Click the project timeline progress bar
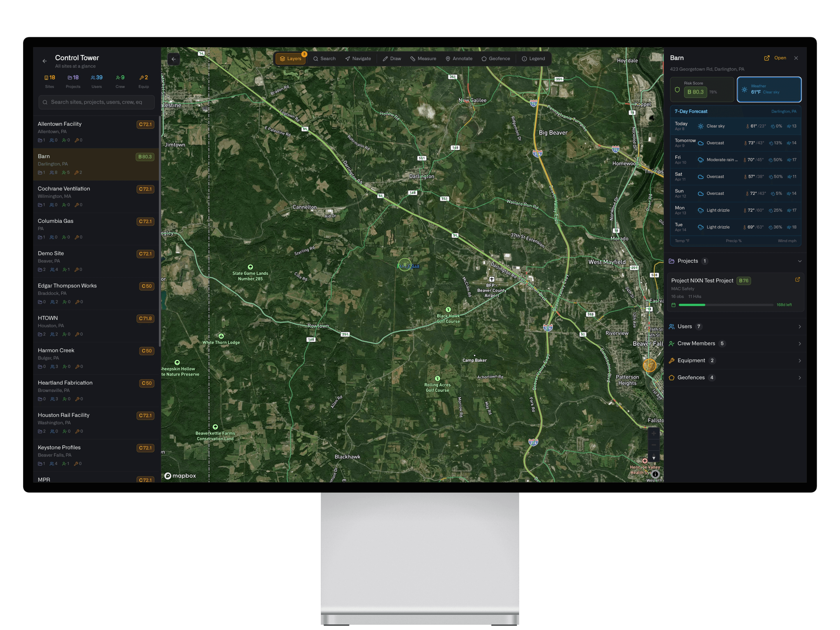 pyautogui.click(x=726, y=305)
